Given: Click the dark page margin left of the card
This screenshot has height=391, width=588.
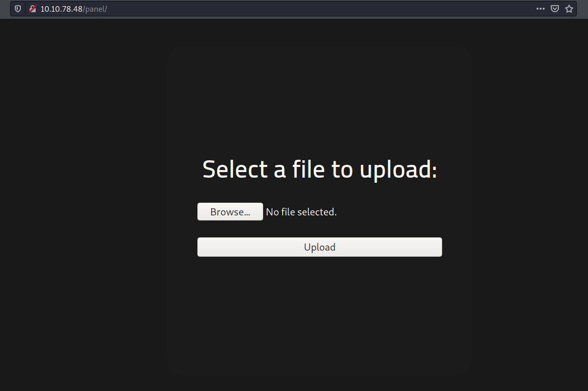Looking at the screenshot, I should [x=82, y=204].
